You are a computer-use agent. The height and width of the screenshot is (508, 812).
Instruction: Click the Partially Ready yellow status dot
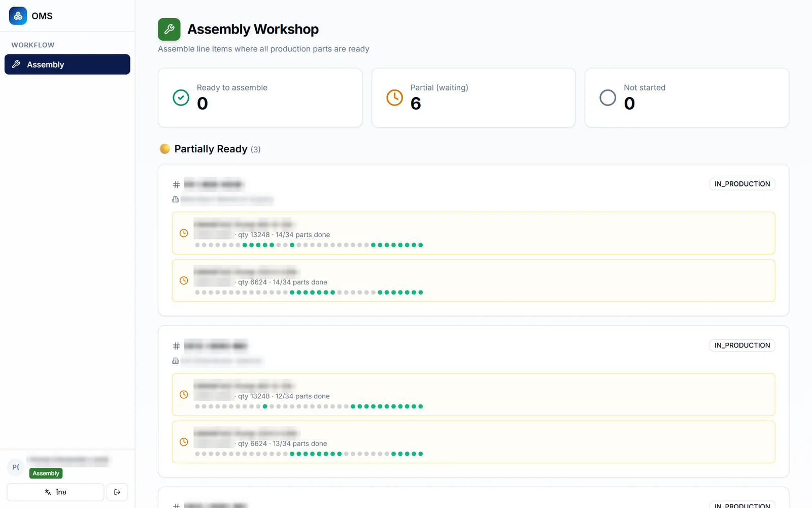pos(165,149)
